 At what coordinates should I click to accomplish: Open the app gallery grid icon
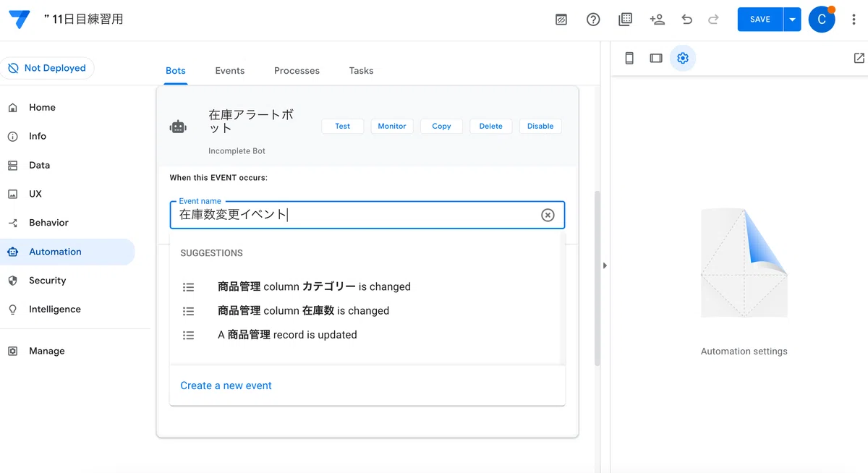coord(626,20)
